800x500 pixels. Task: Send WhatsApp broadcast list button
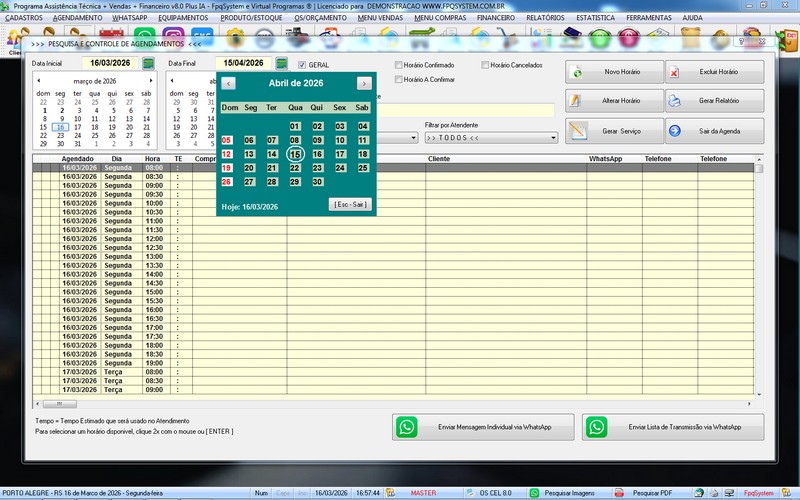pos(673,427)
